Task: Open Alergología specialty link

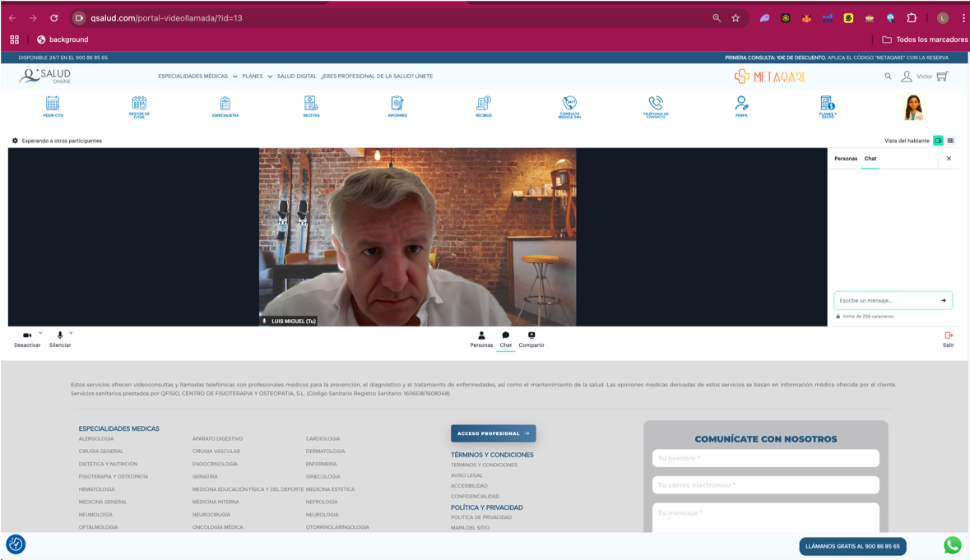Action: [x=96, y=439]
